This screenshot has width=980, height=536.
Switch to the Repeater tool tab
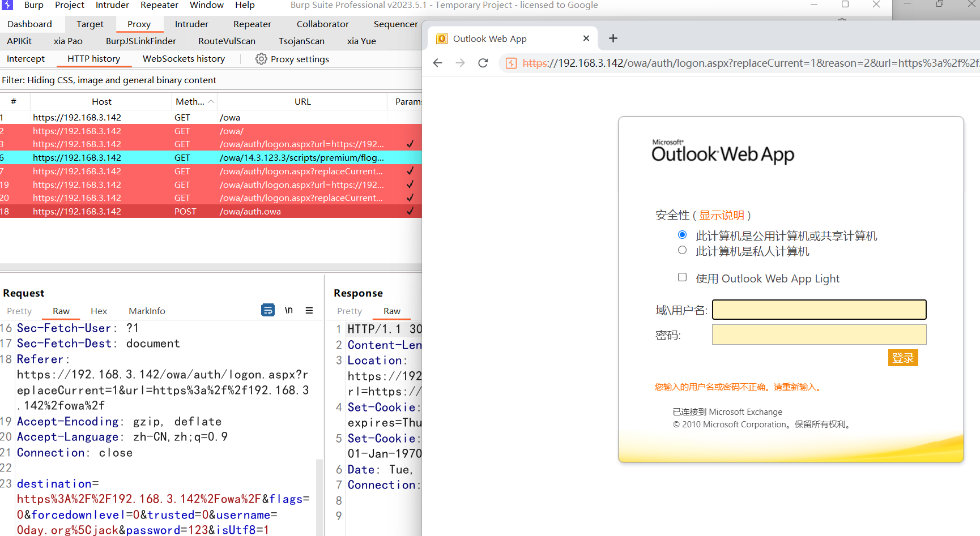[252, 24]
